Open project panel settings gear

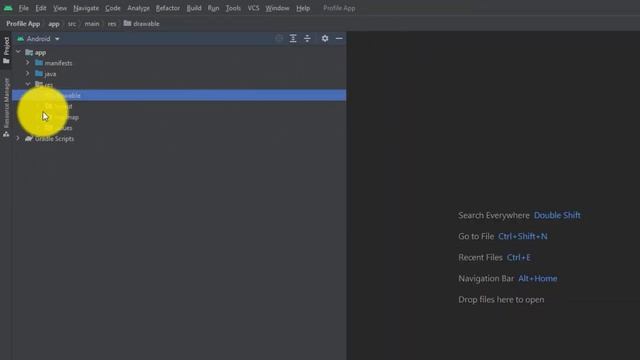coord(325,38)
